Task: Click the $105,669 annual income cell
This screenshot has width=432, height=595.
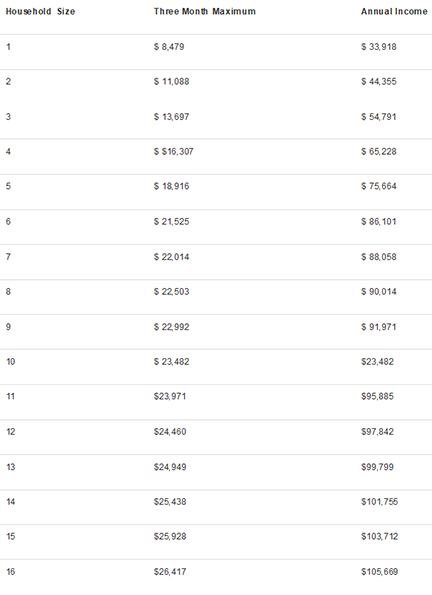Action: point(379,571)
